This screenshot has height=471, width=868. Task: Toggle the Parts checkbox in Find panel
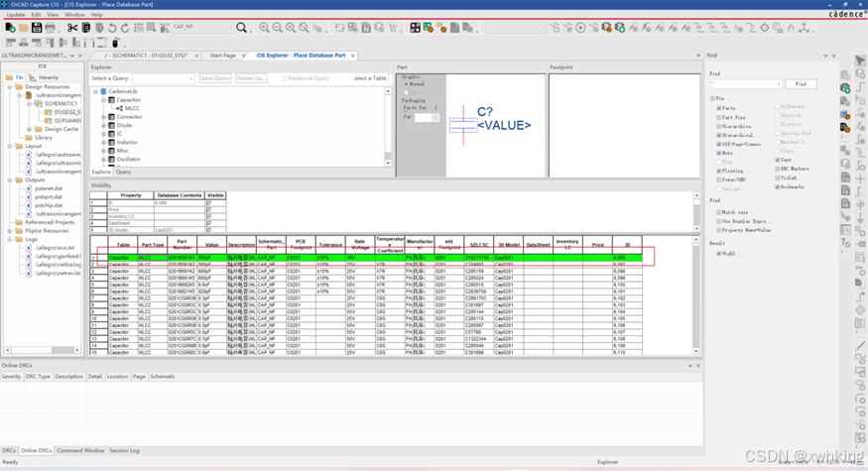tap(719, 108)
